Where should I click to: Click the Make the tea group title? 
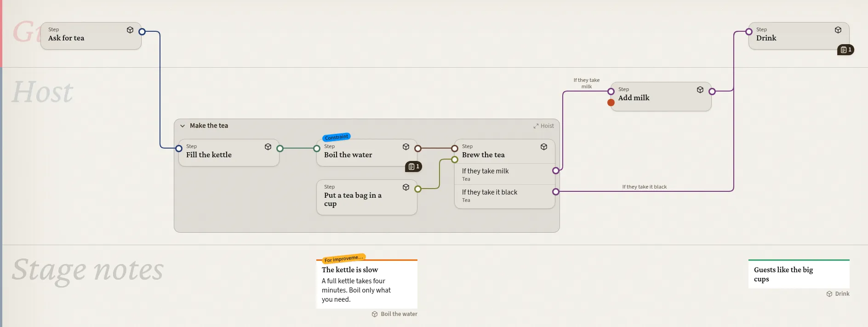[x=209, y=126]
